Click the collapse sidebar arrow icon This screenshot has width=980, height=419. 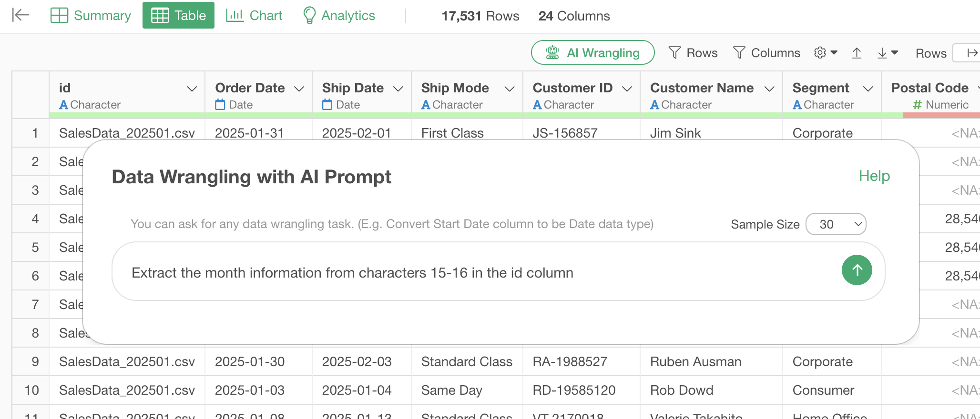click(20, 15)
